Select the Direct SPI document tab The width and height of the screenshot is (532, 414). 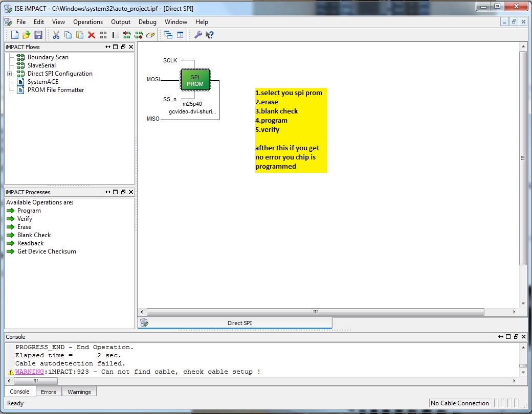click(235, 323)
